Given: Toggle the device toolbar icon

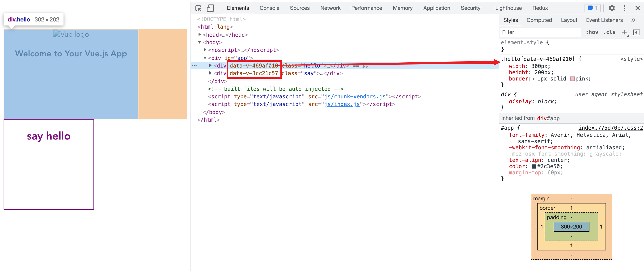Looking at the screenshot, I should (210, 8).
